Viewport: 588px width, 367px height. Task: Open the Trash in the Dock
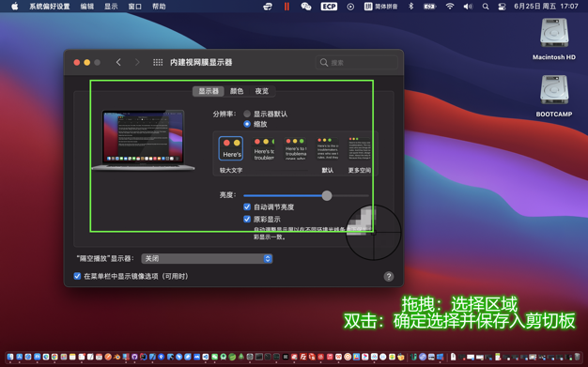tap(577, 357)
